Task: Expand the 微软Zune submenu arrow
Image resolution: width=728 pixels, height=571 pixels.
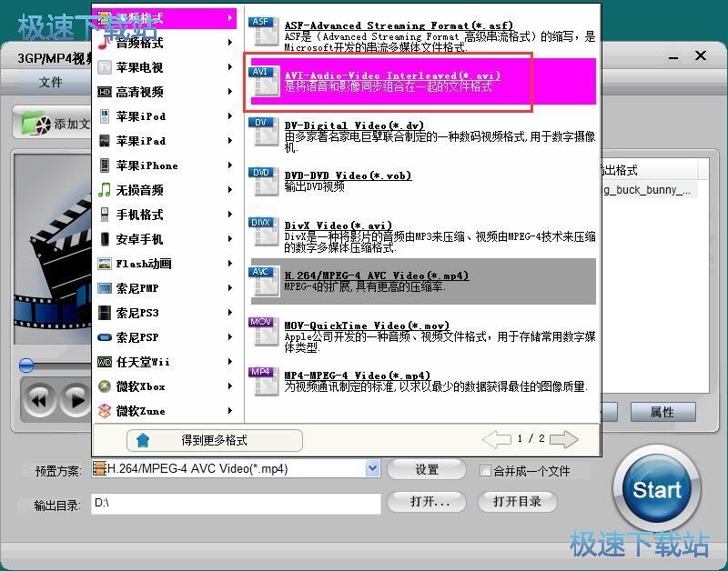Action: pos(230,410)
